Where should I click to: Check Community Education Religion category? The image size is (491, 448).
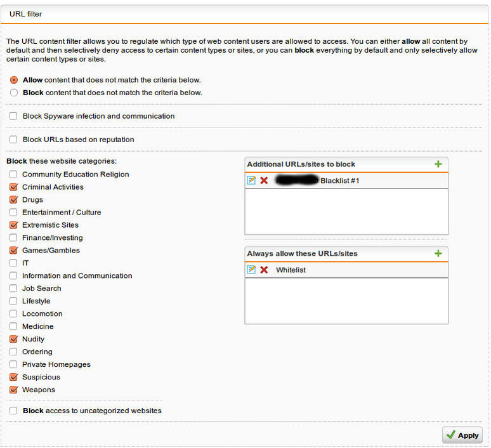13,175
